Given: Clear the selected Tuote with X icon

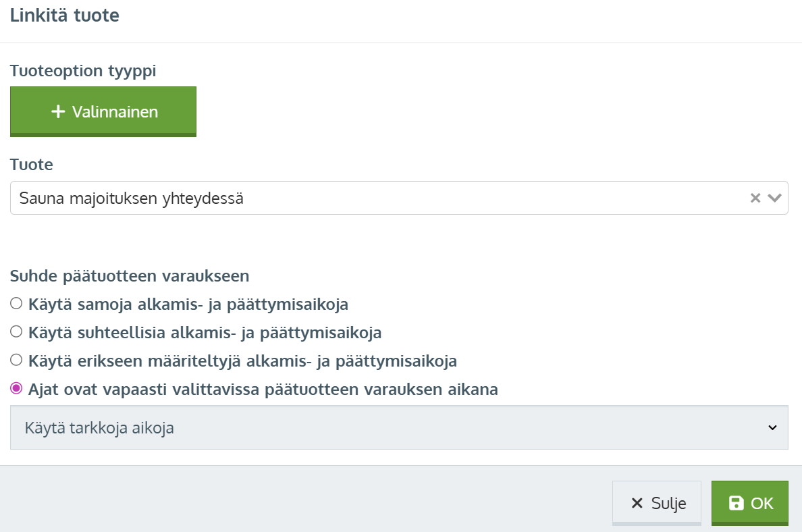Looking at the screenshot, I should [x=755, y=198].
